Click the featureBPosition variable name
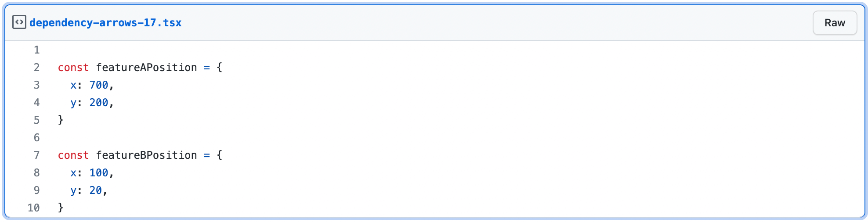 (147, 155)
